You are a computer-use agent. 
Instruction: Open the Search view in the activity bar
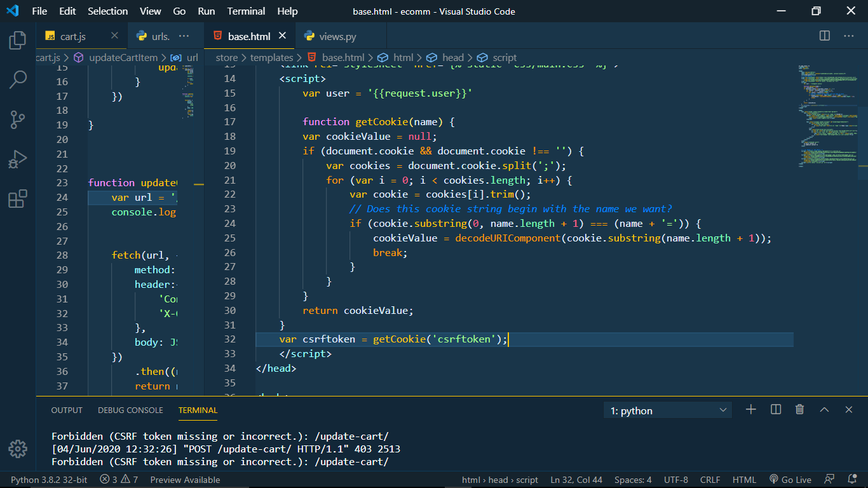pyautogui.click(x=18, y=80)
